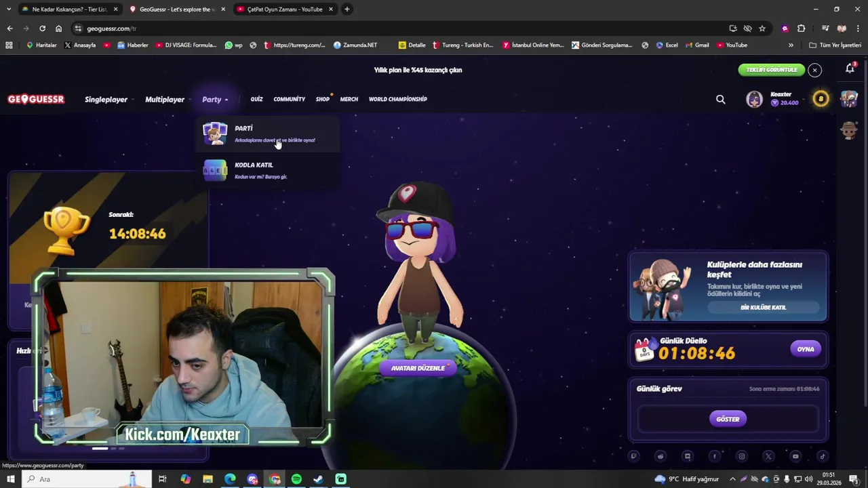This screenshot has width=868, height=488.
Task: Open the WORLD CHAMPIONSHIP nav item
Action: [x=398, y=100]
